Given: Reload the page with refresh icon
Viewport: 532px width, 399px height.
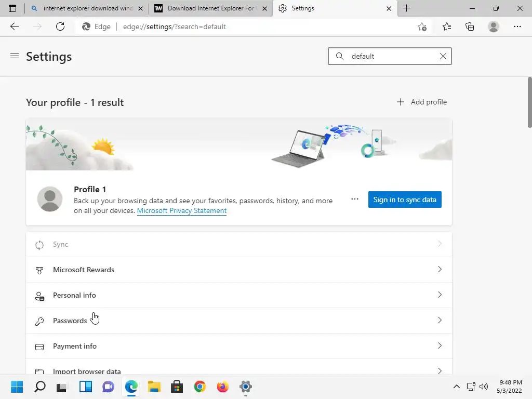Looking at the screenshot, I should [x=60, y=26].
